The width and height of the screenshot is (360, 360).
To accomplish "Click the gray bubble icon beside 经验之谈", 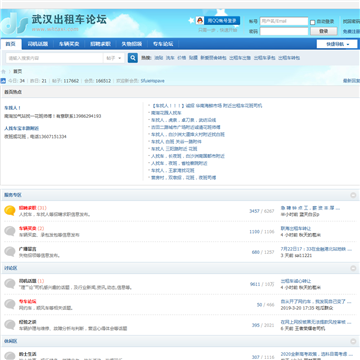I will coord(10,325).
